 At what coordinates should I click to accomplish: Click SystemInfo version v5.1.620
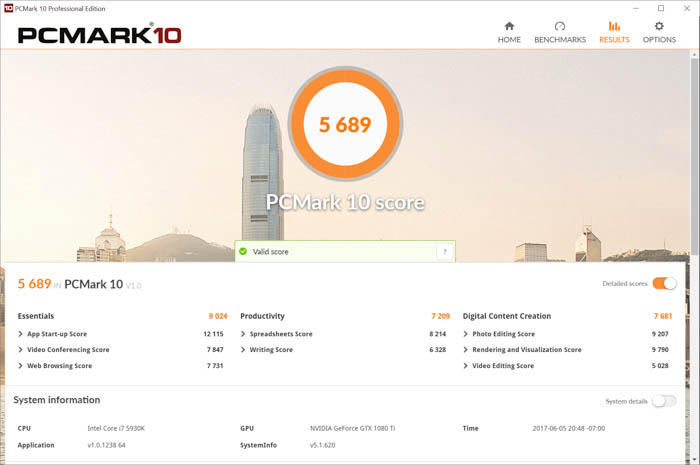point(322,445)
